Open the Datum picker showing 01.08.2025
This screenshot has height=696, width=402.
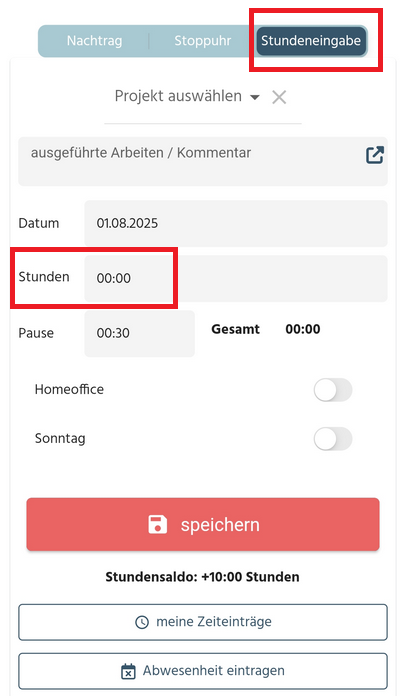pos(236,223)
